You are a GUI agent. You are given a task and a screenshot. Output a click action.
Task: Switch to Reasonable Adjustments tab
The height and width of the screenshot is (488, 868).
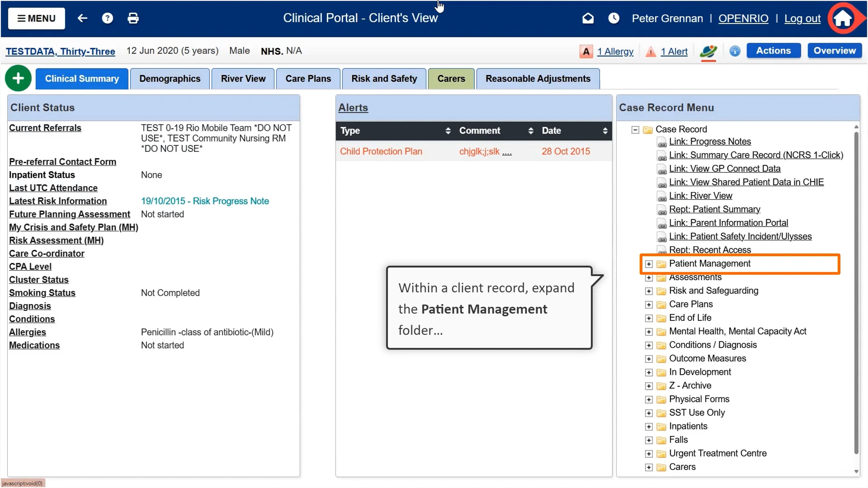pos(538,79)
